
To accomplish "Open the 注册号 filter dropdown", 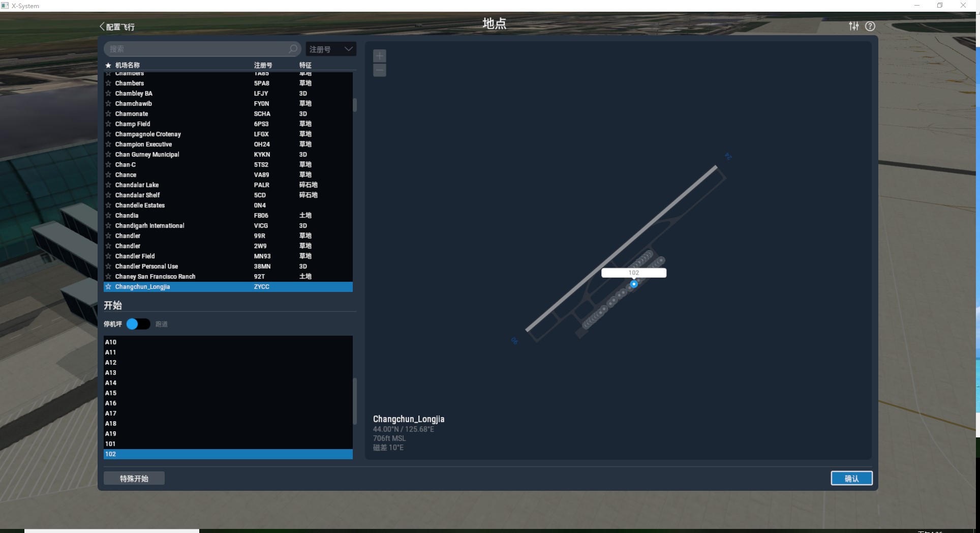I will click(x=331, y=49).
